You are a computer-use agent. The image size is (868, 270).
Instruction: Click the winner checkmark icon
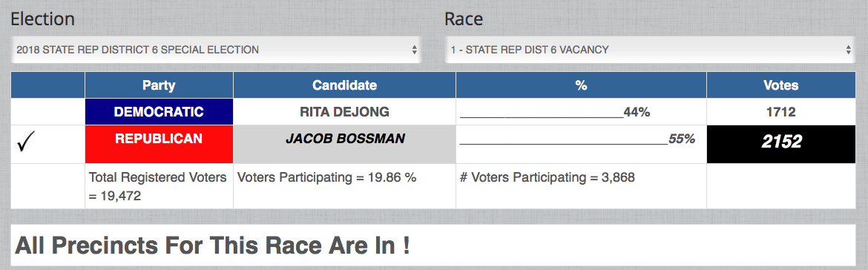click(x=27, y=144)
